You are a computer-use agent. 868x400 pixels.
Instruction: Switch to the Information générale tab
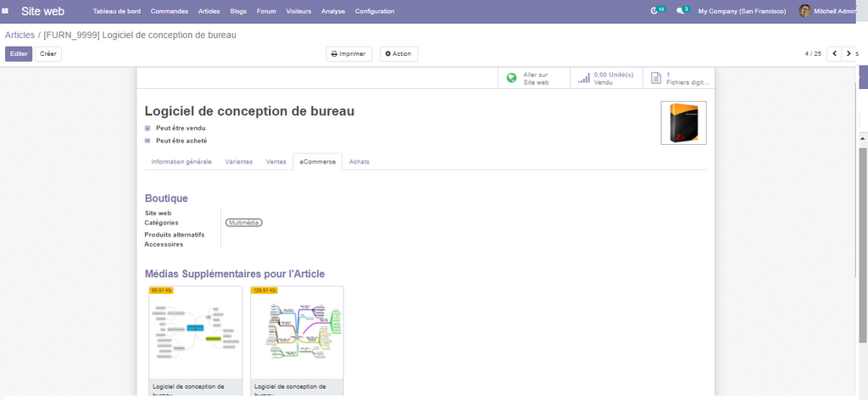click(181, 161)
